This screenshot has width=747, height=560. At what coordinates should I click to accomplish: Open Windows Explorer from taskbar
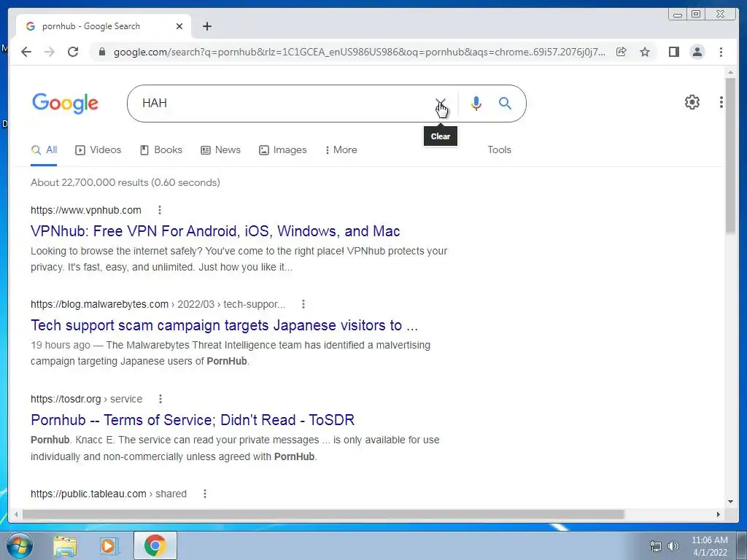point(65,546)
